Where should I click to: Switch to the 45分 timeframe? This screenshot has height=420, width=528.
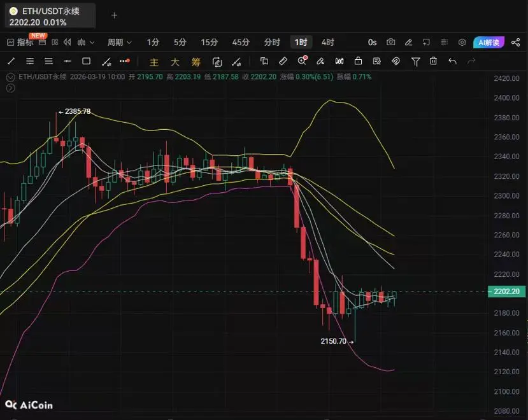(241, 43)
